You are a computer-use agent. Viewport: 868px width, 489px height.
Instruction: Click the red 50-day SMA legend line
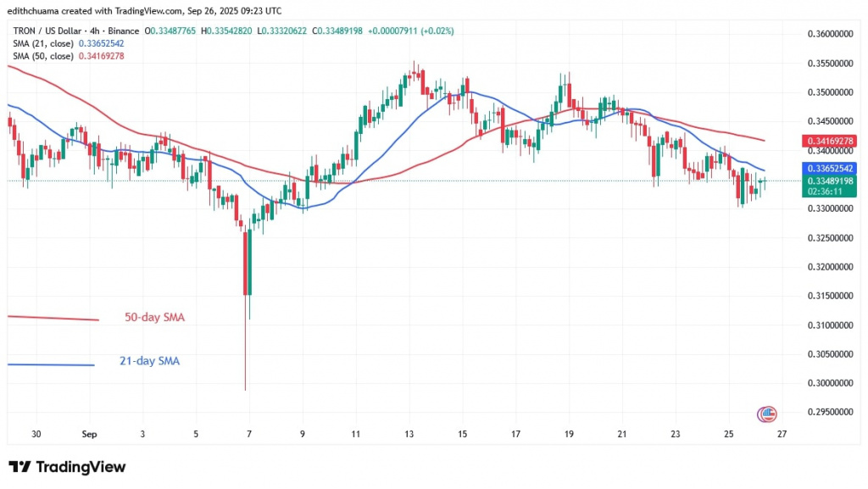(x=53, y=318)
